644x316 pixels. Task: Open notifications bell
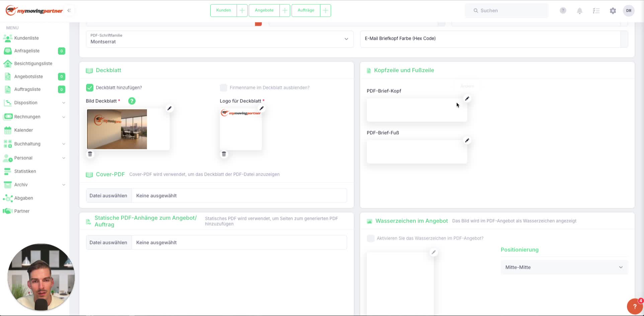coord(580,11)
